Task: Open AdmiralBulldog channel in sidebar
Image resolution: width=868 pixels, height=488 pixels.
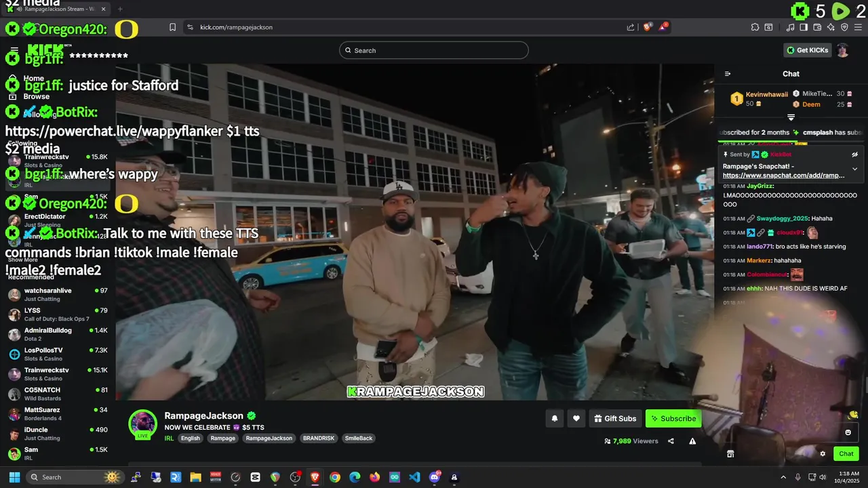Action: click(58, 334)
